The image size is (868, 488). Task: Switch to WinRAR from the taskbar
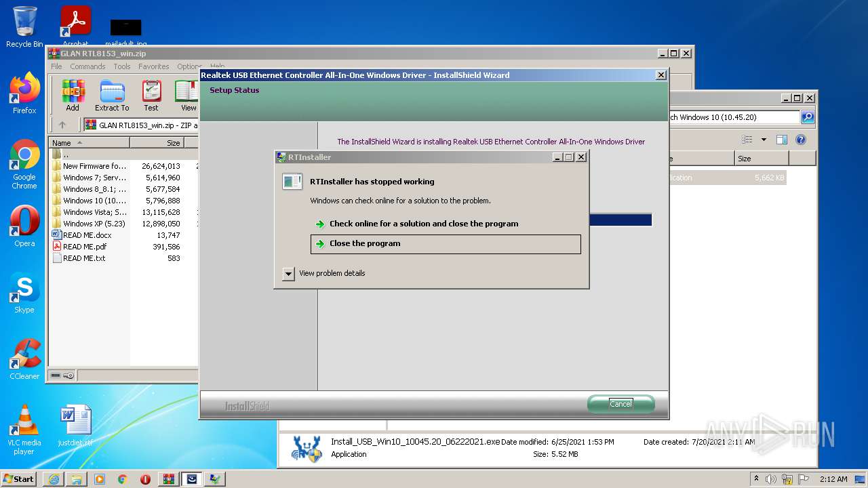[169, 479]
